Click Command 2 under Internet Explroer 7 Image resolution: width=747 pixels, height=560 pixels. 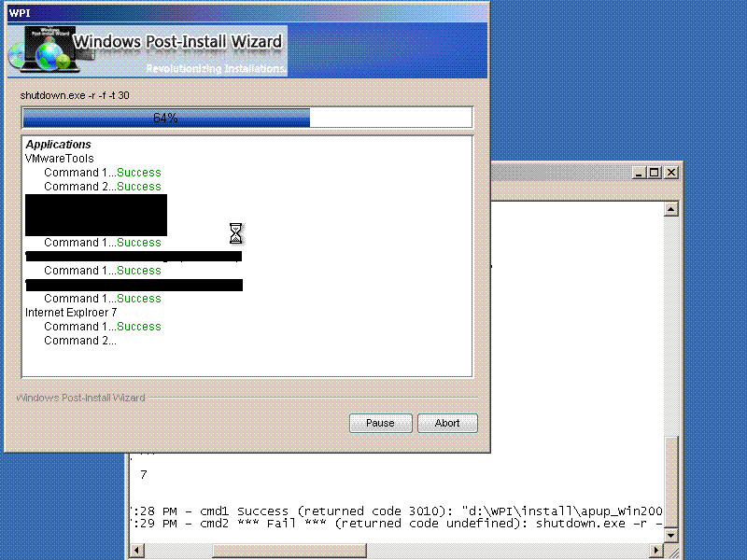pyautogui.click(x=80, y=341)
